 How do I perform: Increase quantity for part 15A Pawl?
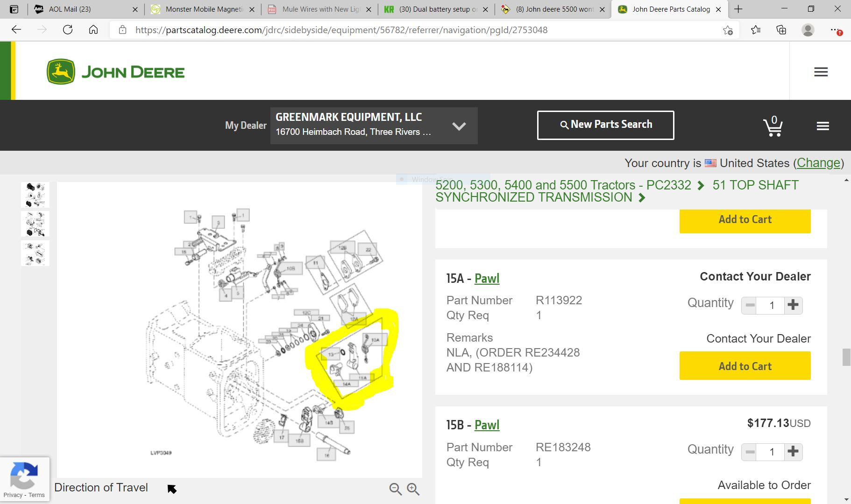[x=793, y=305]
